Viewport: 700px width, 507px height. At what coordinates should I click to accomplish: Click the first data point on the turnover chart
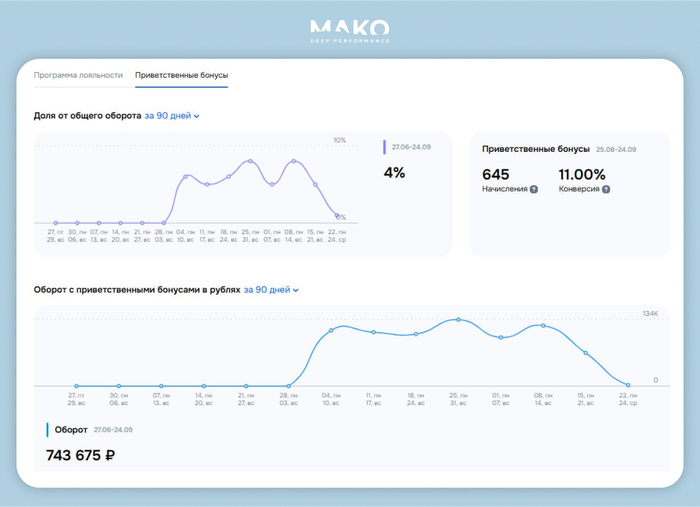[76, 386]
